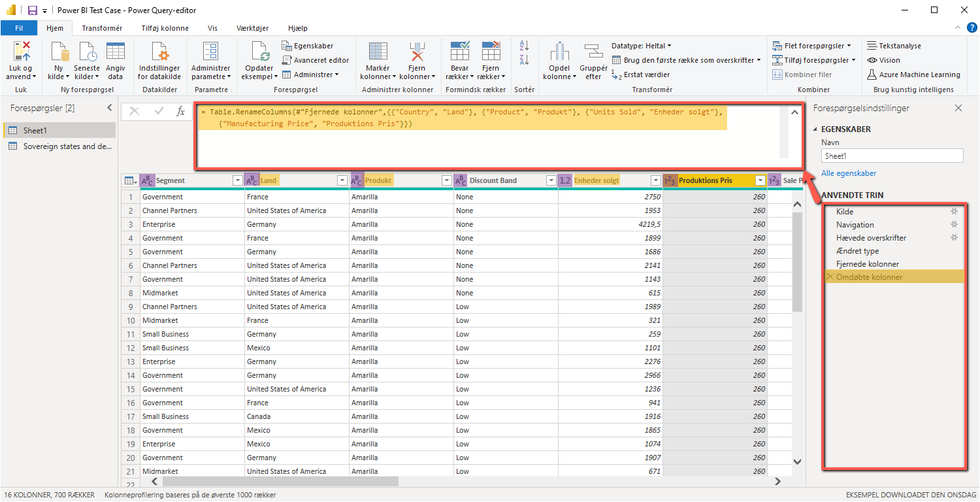Confirm the formula with the checkmark
The height and width of the screenshot is (502, 980).
[x=159, y=112]
